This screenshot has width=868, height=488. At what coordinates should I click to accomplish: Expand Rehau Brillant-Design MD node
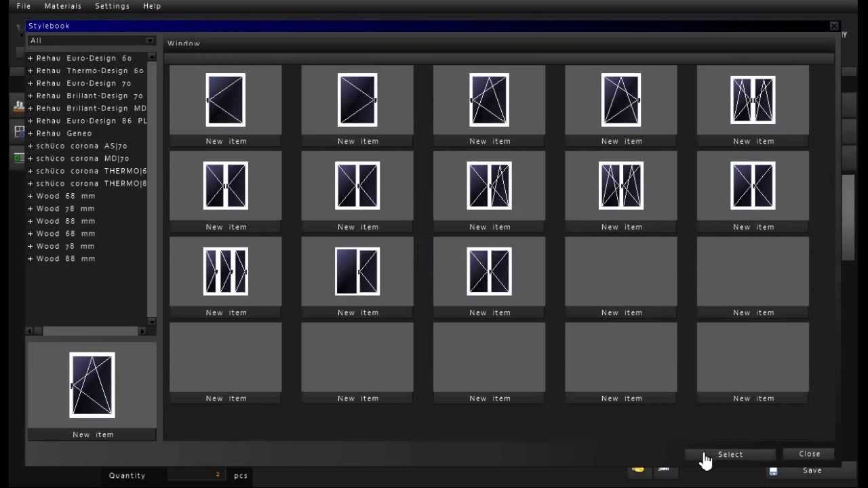pos(31,108)
